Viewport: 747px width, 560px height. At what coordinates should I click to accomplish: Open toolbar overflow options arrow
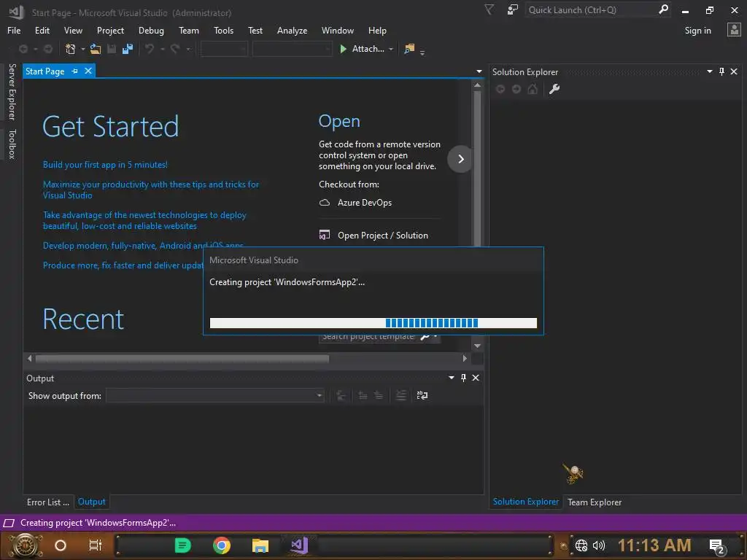pyautogui.click(x=422, y=52)
